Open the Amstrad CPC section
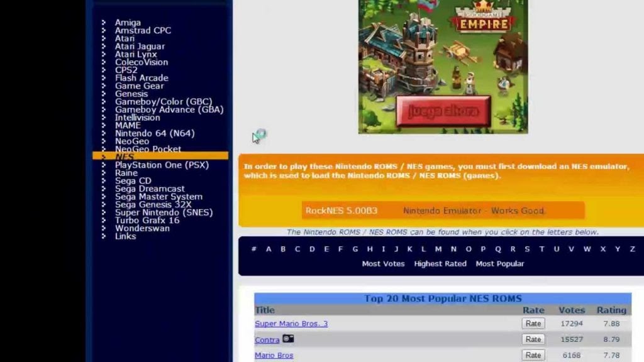This screenshot has width=644, height=362. coord(143,30)
